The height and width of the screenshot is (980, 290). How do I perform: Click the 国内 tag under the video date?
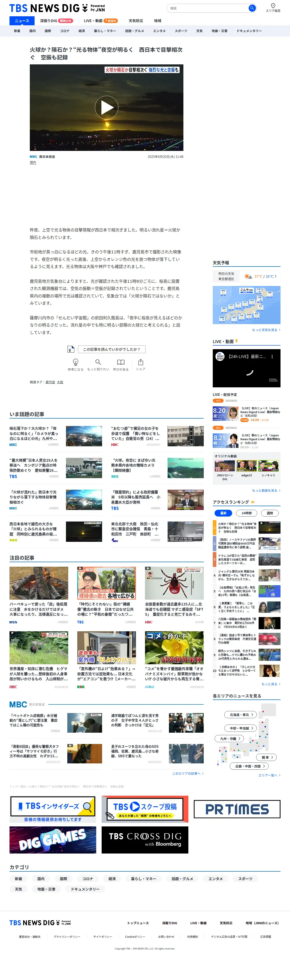pyautogui.click(x=33, y=162)
